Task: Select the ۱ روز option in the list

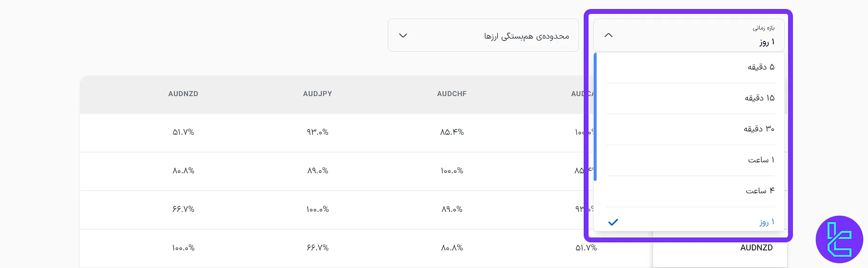Action: (766, 222)
